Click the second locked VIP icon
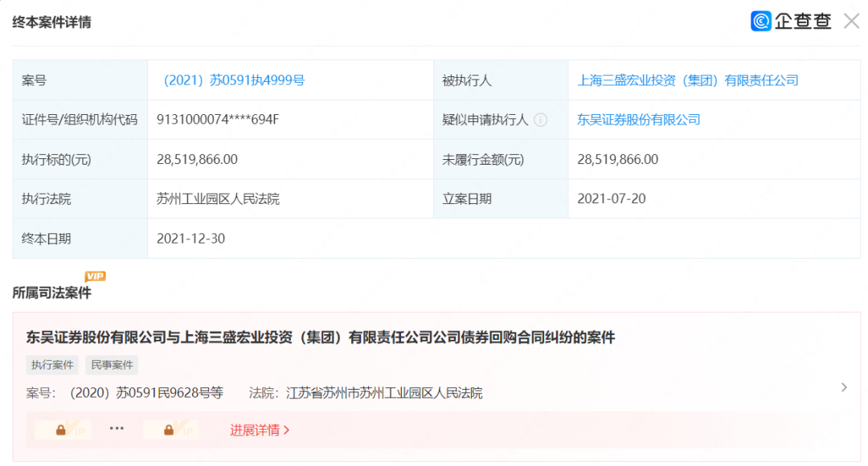The width and height of the screenshot is (868, 466). [x=171, y=430]
